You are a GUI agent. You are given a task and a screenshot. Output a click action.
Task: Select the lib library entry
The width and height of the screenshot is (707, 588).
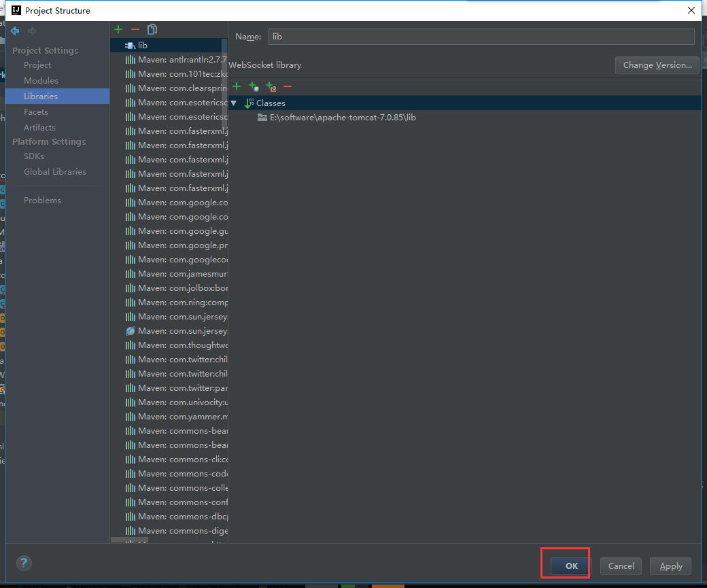[x=169, y=45]
